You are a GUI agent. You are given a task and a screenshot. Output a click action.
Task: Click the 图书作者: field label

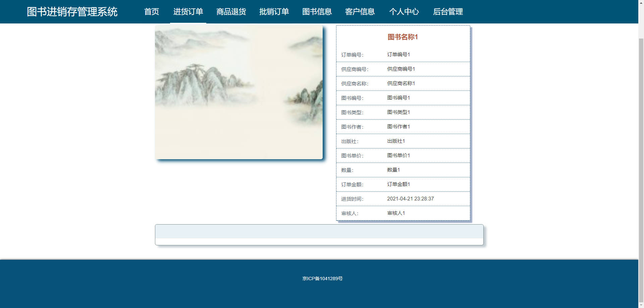coord(352,127)
